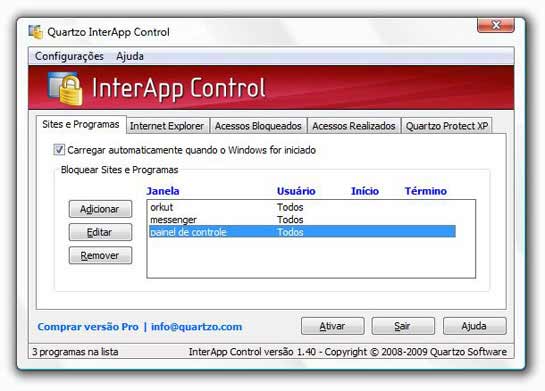Click the copyright version text in status bar

pyautogui.click(x=348, y=352)
